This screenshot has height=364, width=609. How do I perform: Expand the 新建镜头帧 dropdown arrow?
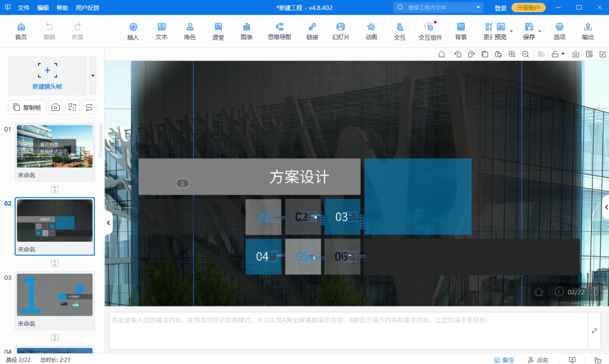[93, 76]
